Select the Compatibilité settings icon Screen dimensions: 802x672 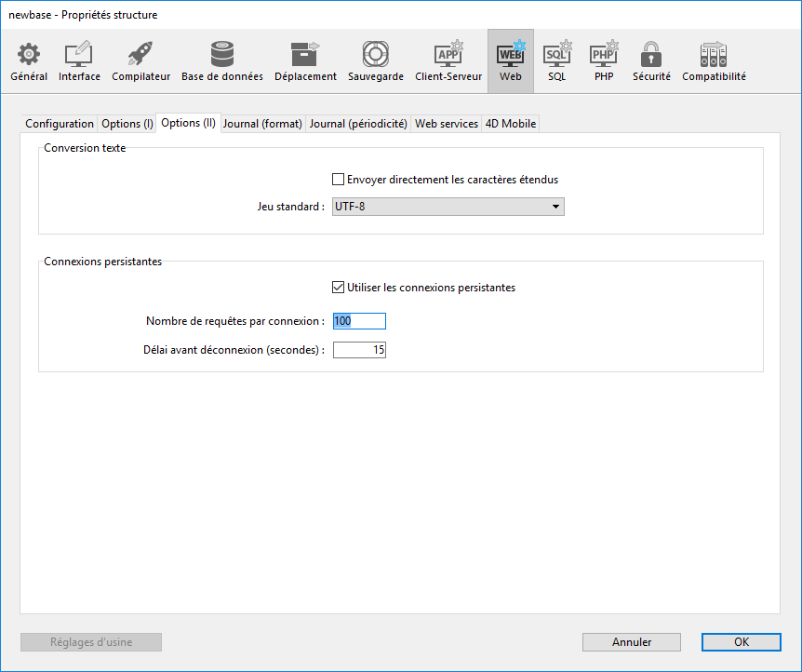pyautogui.click(x=714, y=55)
